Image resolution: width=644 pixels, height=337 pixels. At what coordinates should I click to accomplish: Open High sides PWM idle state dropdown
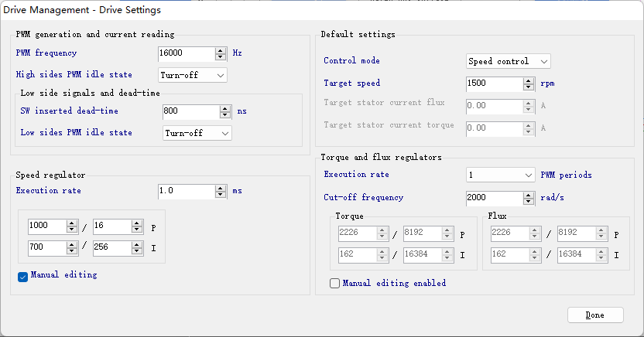coord(192,75)
